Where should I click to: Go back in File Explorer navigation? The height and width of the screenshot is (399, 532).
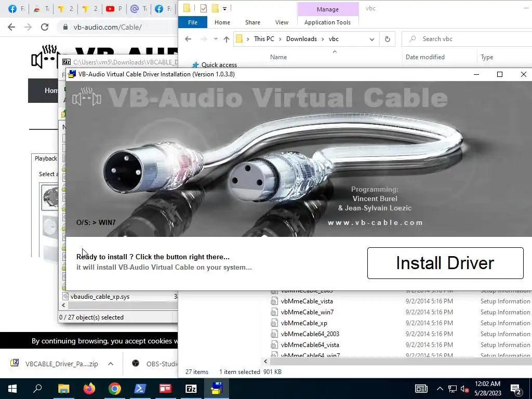pyautogui.click(x=188, y=39)
